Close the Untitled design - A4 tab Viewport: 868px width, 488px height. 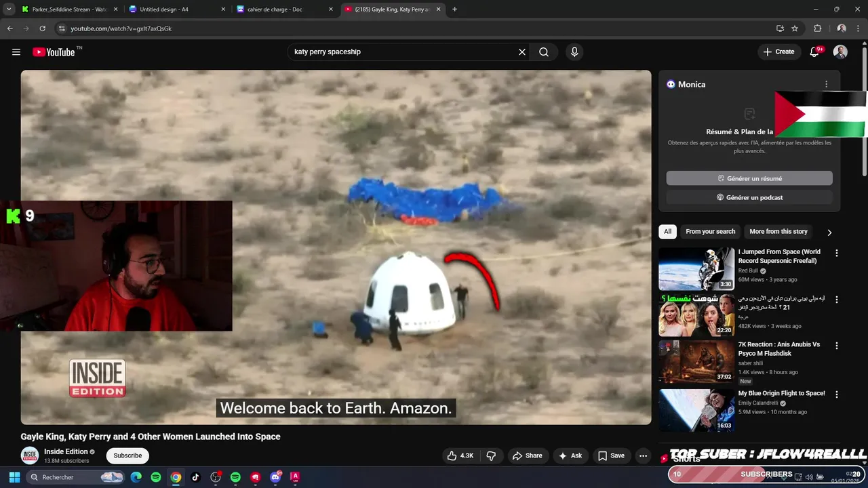pos(223,9)
